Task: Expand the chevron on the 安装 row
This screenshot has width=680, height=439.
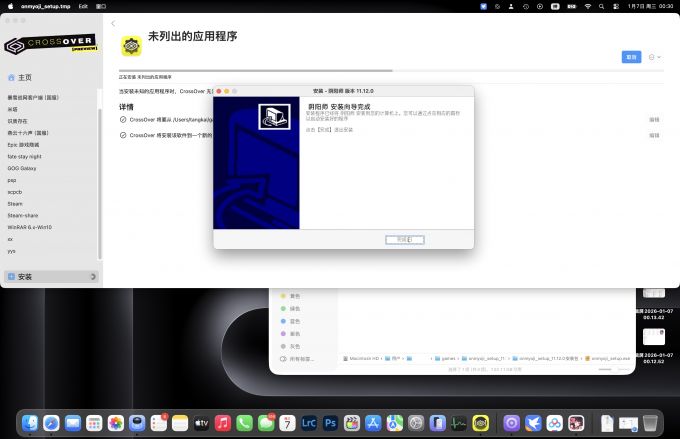Action: pyautogui.click(x=93, y=276)
